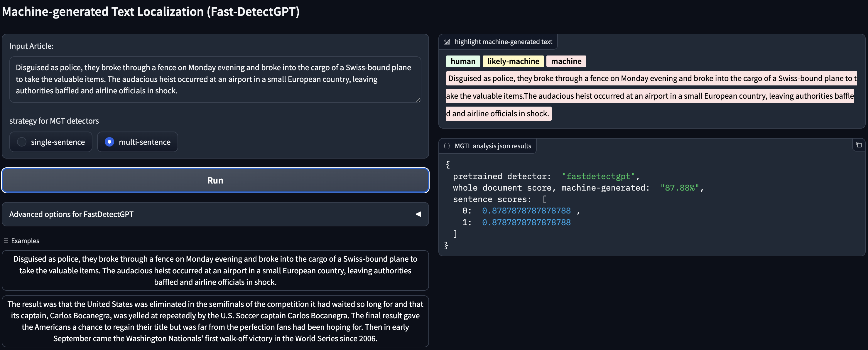Click the machine legend label

(566, 61)
